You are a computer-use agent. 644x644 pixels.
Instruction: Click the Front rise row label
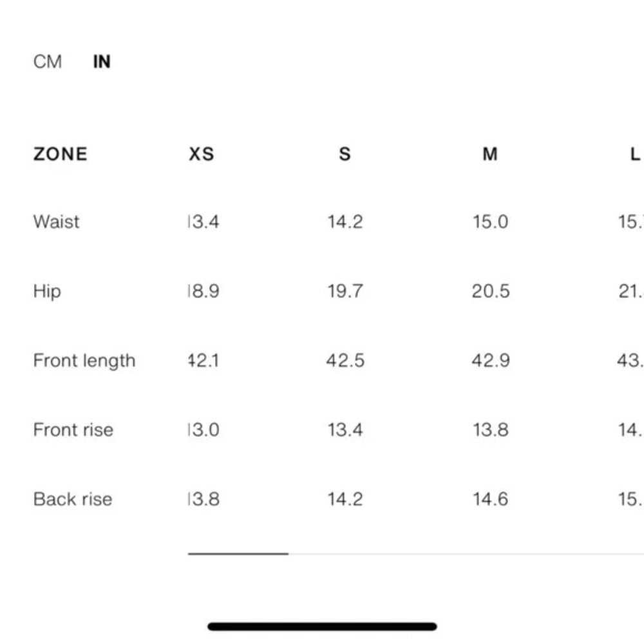pyautogui.click(x=73, y=430)
